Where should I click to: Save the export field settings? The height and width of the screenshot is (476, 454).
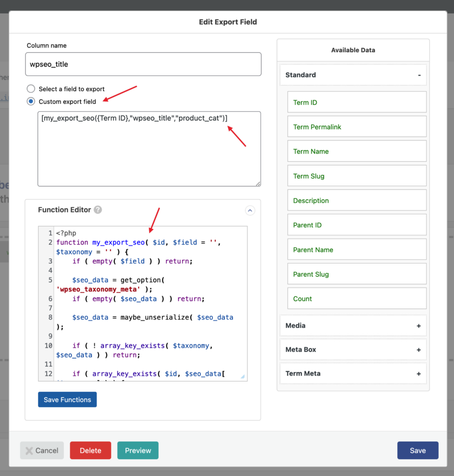click(417, 450)
